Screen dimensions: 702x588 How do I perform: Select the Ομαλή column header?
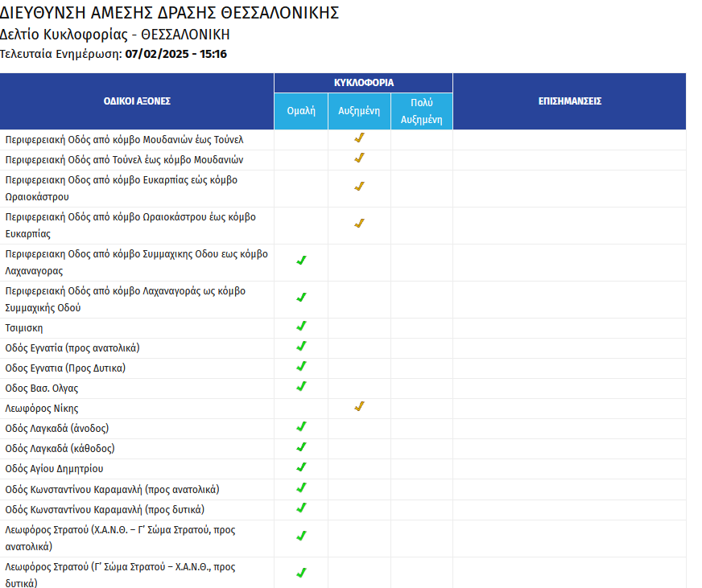(301, 112)
